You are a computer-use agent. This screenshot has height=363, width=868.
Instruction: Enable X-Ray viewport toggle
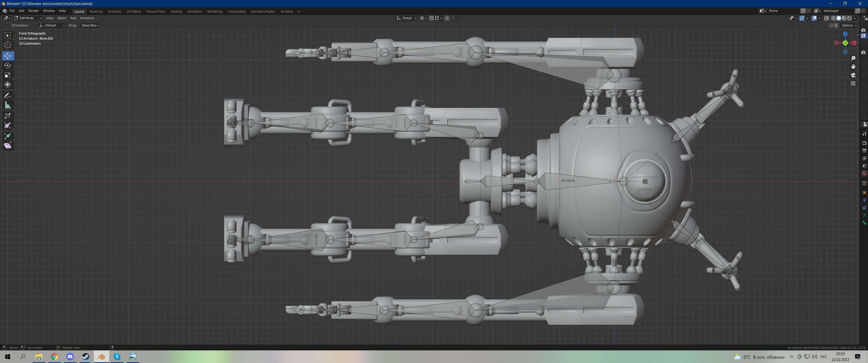click(x=827, y=18)
